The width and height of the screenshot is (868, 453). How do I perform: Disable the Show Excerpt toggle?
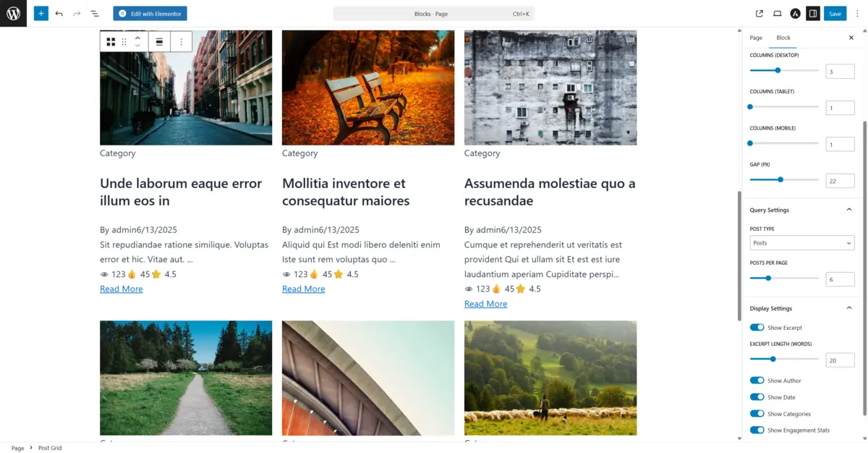(757, 328)
